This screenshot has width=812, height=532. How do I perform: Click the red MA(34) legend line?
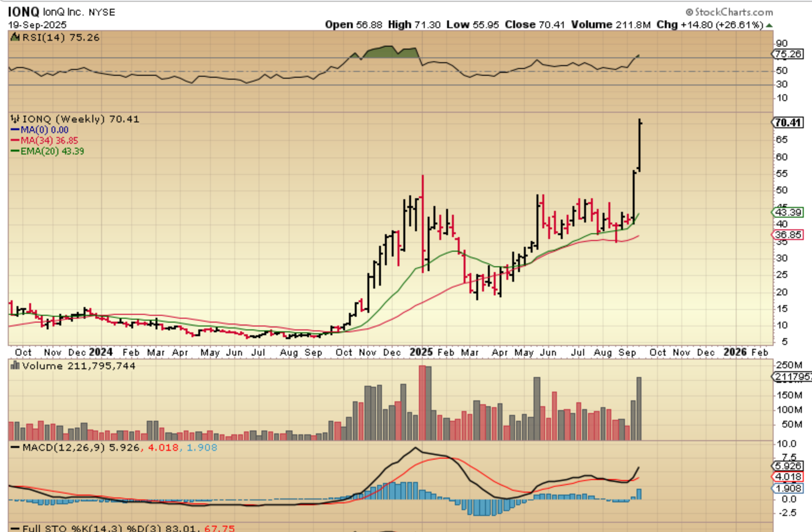pos(15,141)
